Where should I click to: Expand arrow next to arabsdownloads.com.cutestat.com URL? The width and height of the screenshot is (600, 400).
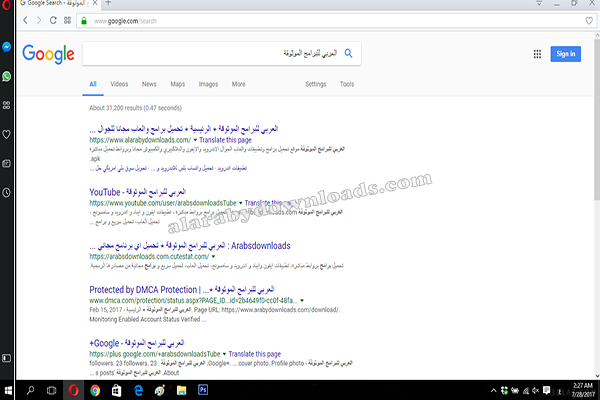coord(214,257)
